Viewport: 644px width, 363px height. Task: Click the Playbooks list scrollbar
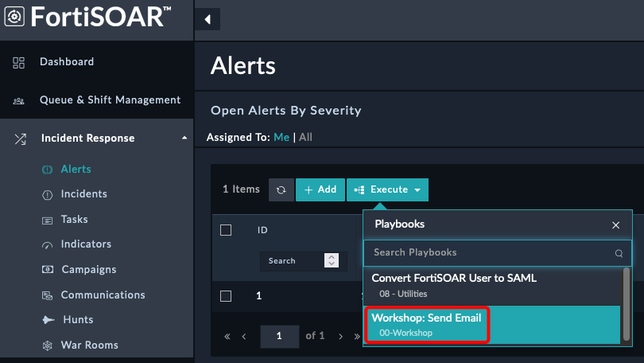point(627,304)
